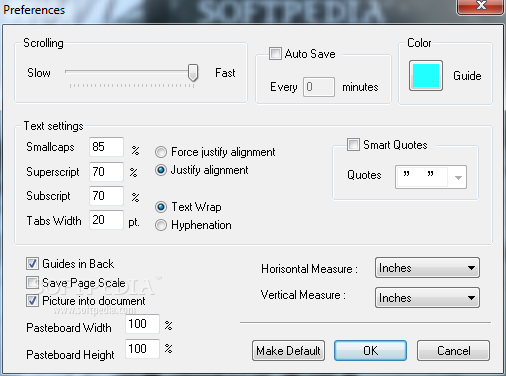Confirm preferences with the OK button

(370, 350)
